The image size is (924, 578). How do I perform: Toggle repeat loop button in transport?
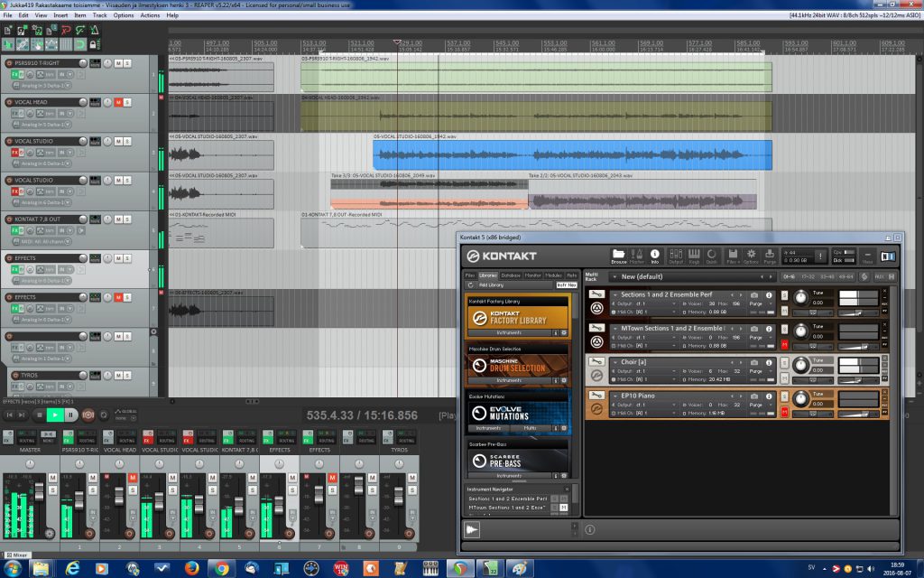(x=104, y=415)
